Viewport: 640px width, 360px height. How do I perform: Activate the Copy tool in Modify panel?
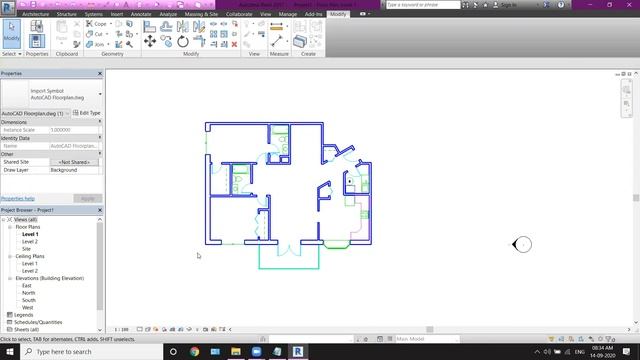click(166, 41)
